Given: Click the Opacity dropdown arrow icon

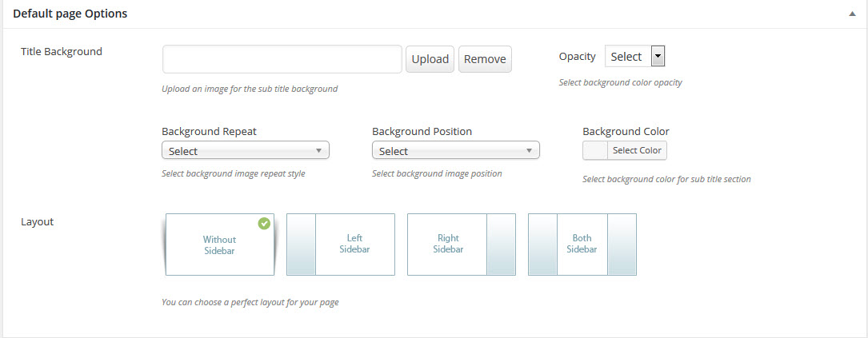Looking at the screenshot, I should pos(658,57).
